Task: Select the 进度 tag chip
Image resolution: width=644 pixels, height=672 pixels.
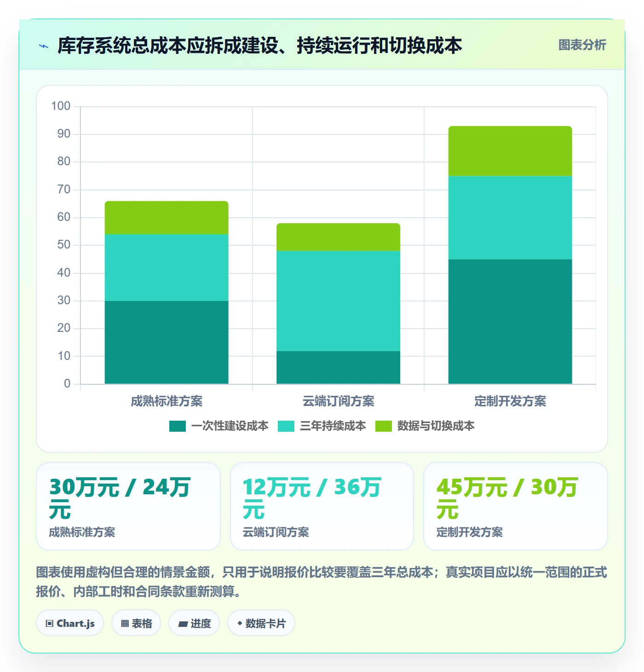Action: tap(194, 623)
